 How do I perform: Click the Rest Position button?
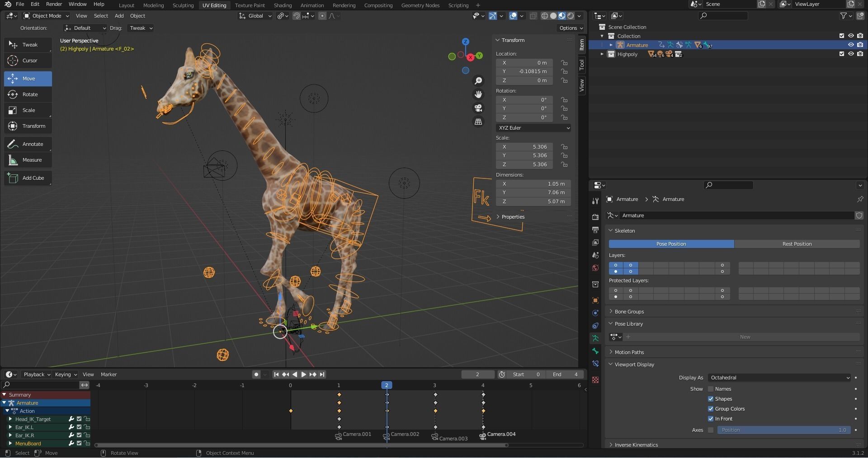797,244
